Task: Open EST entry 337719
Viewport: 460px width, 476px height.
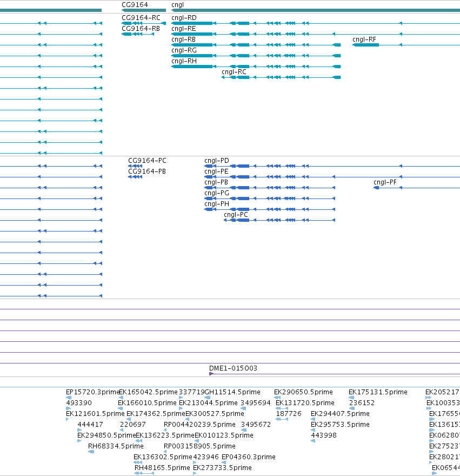Action: coord(191,392)
